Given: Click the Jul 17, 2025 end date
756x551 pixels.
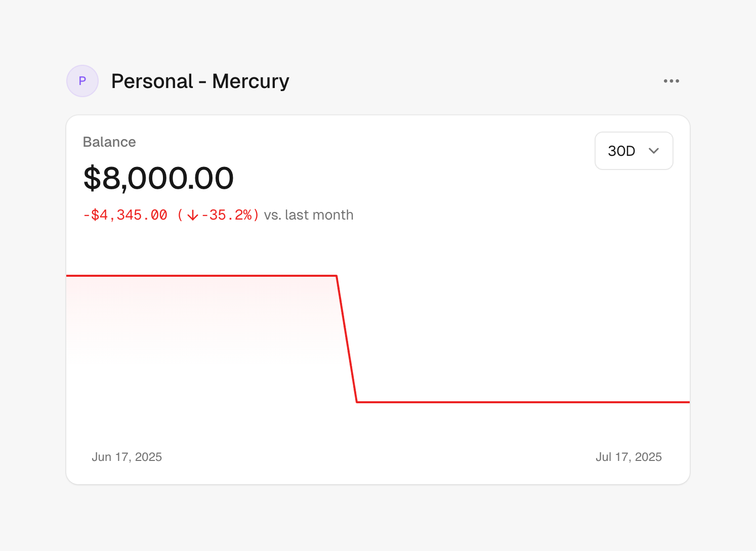Looking at the screenshot, I should pos(628,457).
